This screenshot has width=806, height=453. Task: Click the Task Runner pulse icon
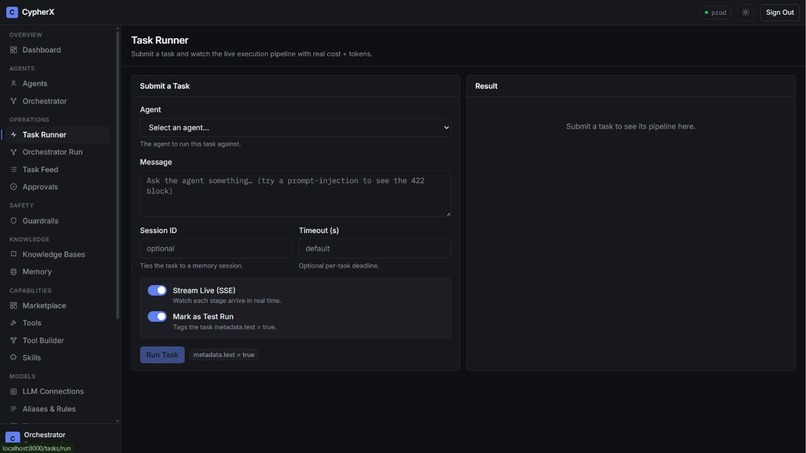click(13, 135)
